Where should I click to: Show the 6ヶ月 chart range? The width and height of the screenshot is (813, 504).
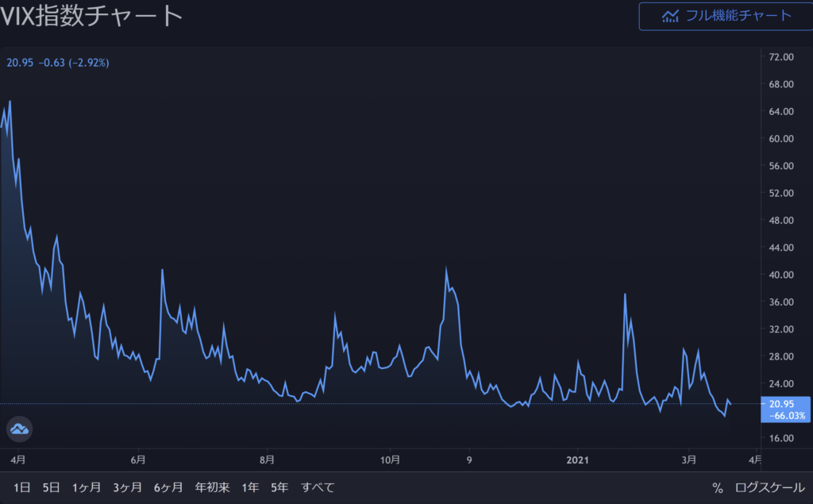(x=168, y=487)
